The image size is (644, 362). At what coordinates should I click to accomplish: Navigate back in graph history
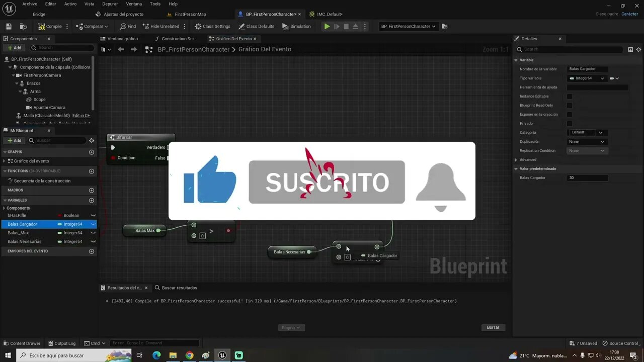121,49
